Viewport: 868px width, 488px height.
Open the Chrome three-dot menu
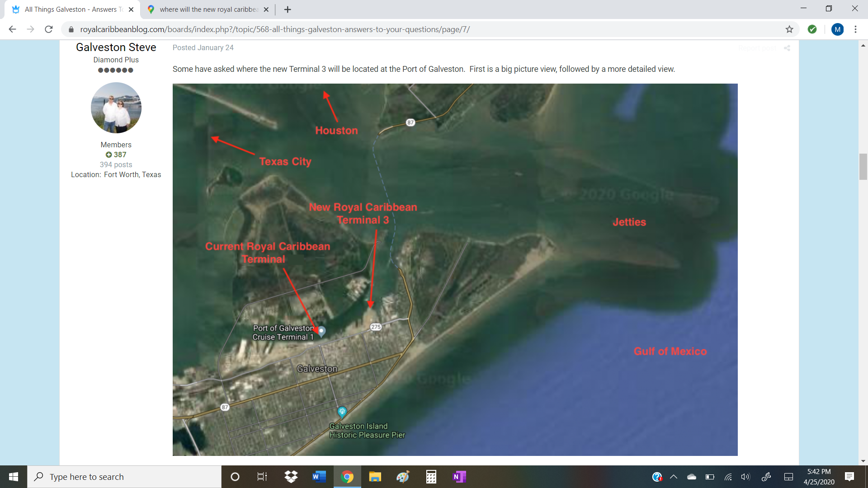(x=855, y=29)
